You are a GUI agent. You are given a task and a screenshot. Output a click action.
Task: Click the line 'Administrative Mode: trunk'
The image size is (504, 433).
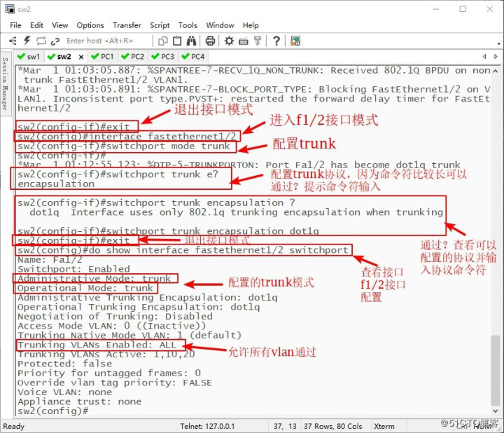tap(94, 278)
